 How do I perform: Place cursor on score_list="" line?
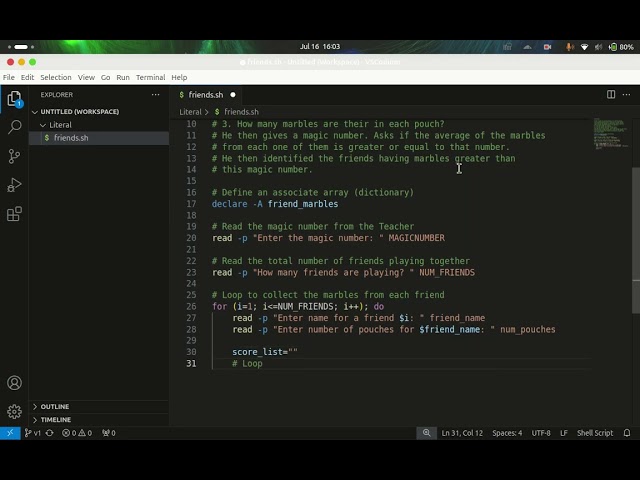pos(265,352)
